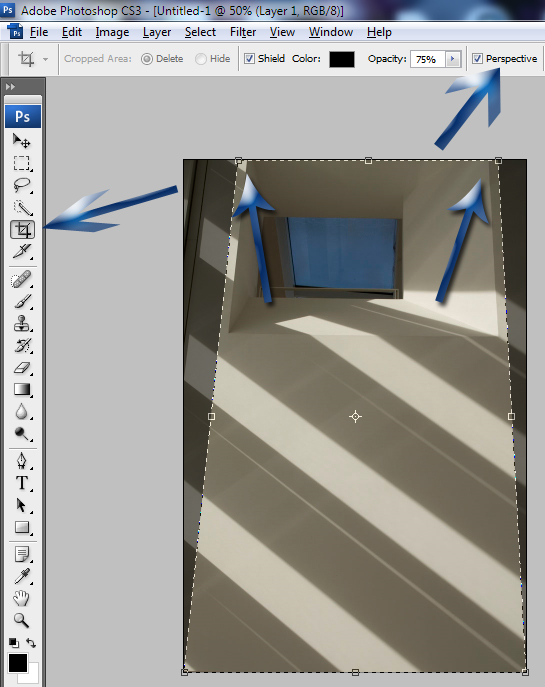Open the Image menu

[x=112, y=32]
